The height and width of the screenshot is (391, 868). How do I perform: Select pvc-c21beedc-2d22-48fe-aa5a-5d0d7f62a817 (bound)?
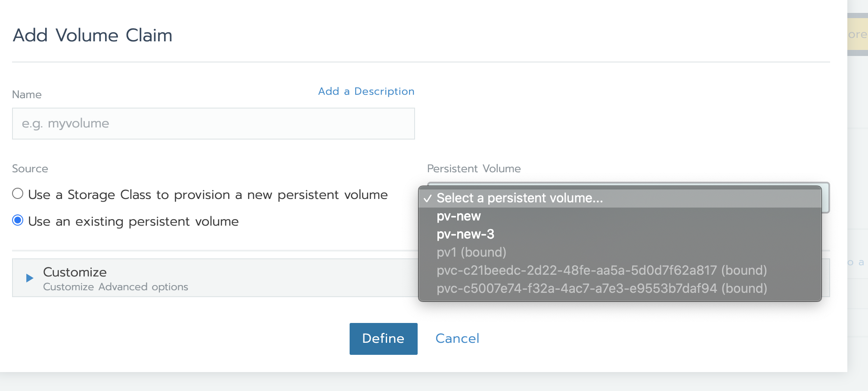point(602,270)
